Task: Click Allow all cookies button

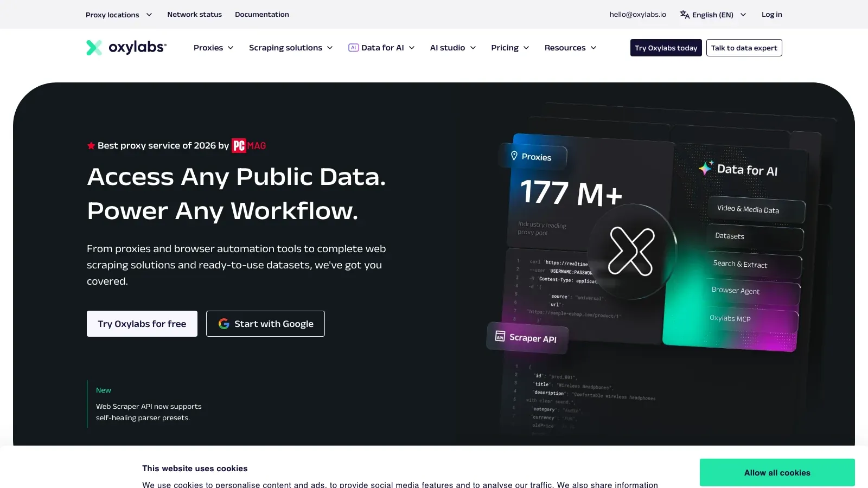Action: coord(777,473)
